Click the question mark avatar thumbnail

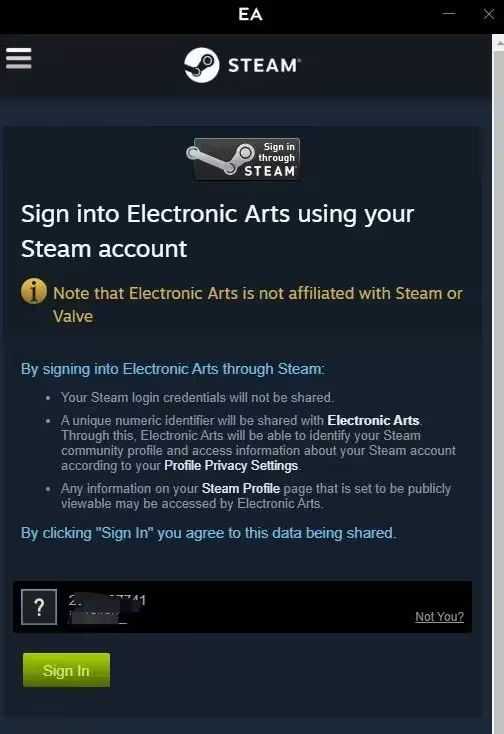pyautogui.click(x=39, y=607)
